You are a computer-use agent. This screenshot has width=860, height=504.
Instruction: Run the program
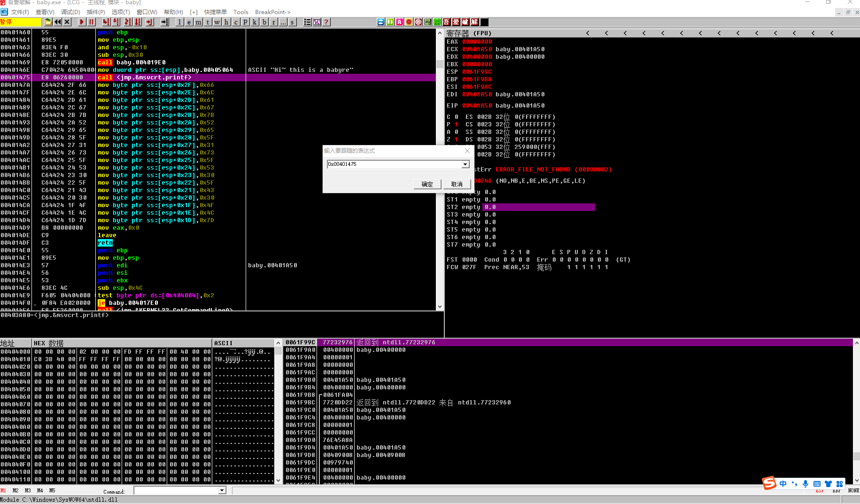[x=81, y=22]
